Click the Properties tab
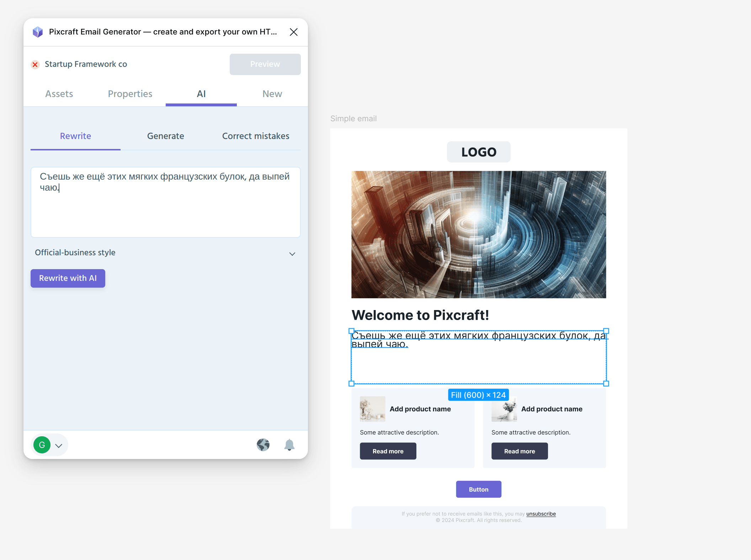751x560 pixels. coord(130,93)
